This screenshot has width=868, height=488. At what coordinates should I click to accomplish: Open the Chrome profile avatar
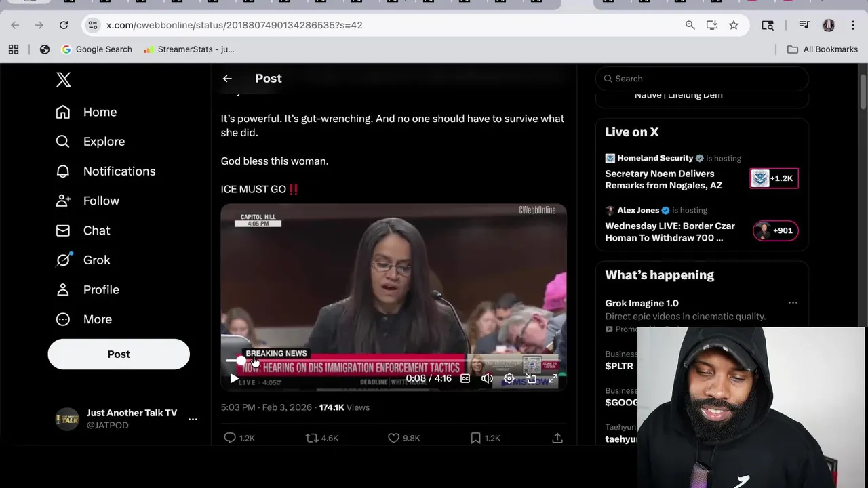tap(829, 25)
